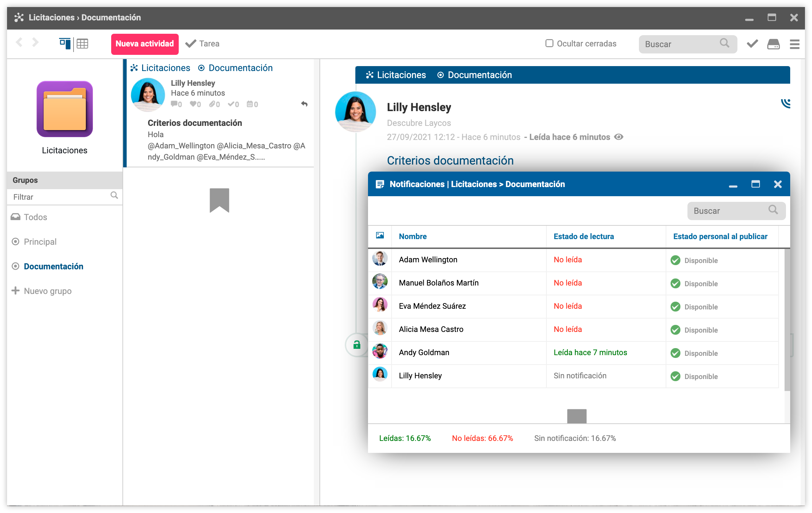Go forward with the right arrow

(x=35, y=43)
